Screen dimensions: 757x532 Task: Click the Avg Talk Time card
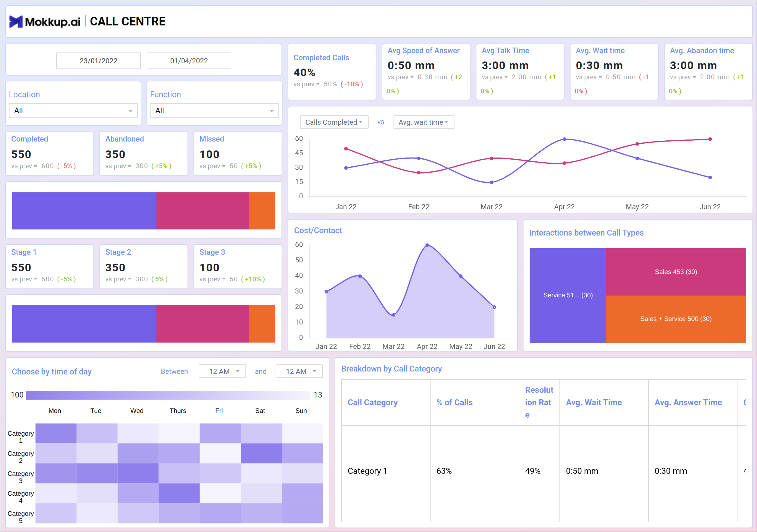click(520, 72)
